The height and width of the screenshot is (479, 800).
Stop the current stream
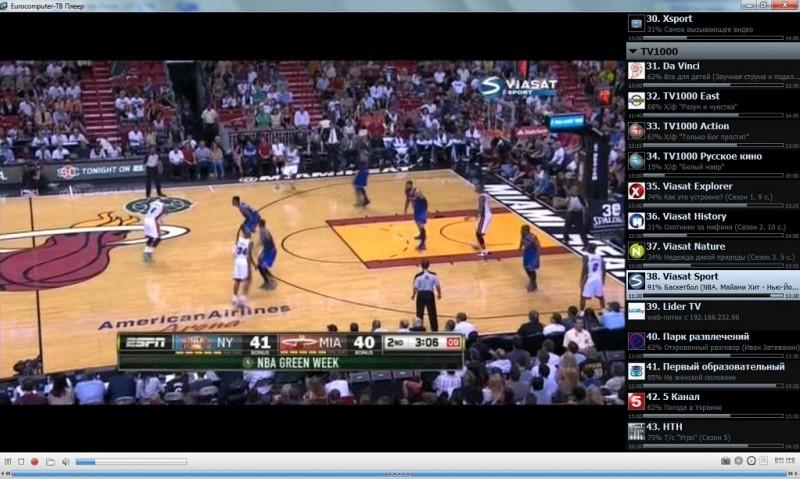pyautogui.click(x=21, y=461)
